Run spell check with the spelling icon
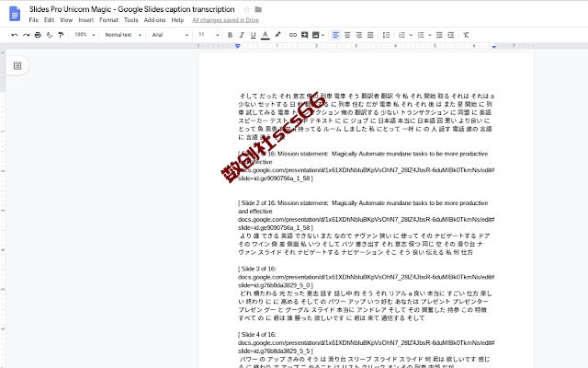The width and height of the screenshot is (588, 368). point(49,35)
